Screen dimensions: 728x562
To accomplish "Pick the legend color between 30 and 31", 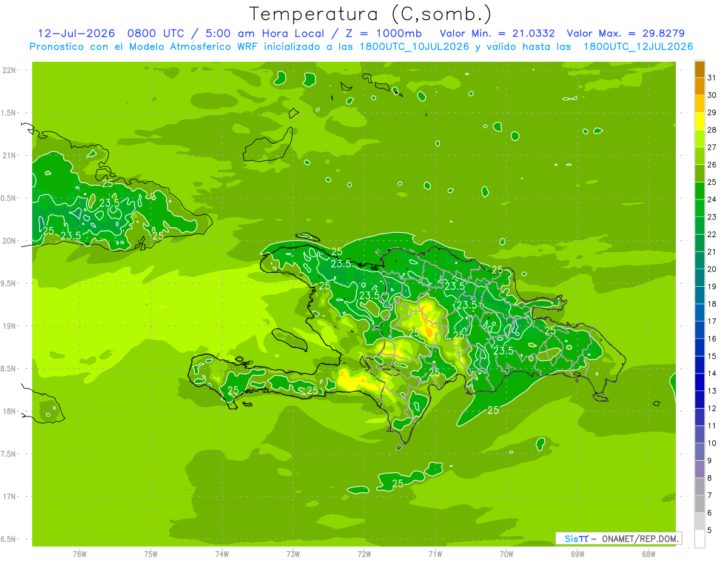I will pyautogui.click(x=699, y=86).
